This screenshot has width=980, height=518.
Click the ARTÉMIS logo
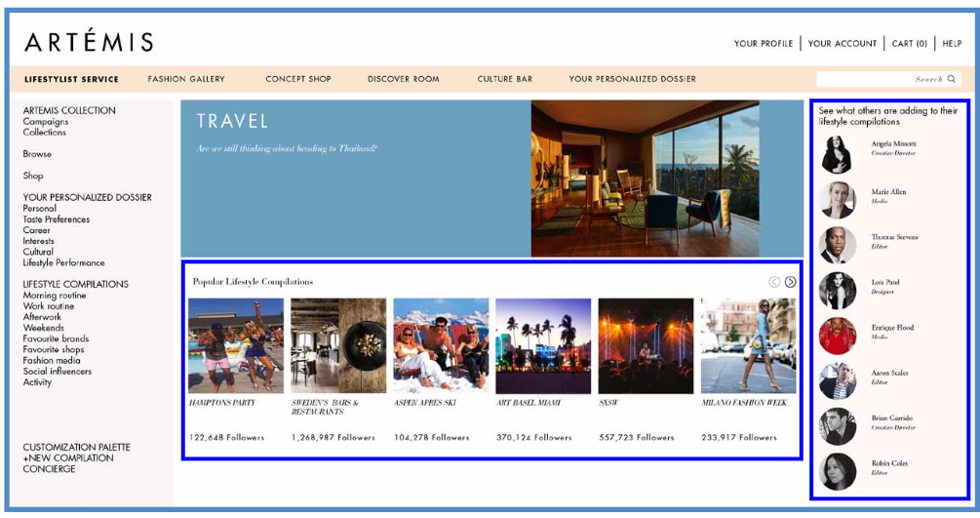89,41
